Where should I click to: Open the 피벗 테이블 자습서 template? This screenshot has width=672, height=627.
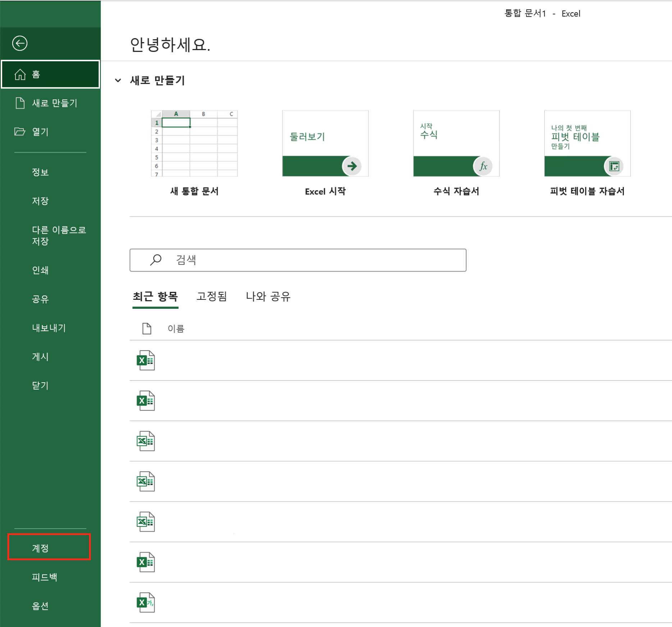(x=587, y=153)
